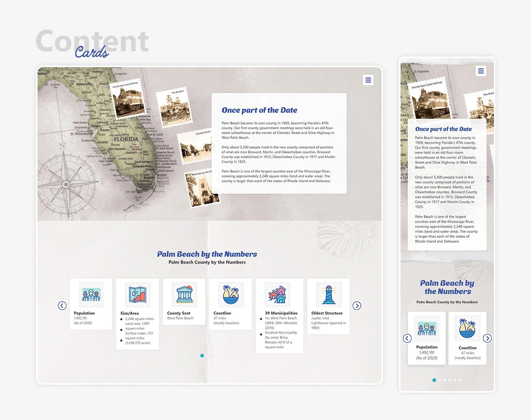
Task: Click 'FLORIDA' label on the map
Action: click(x=126, y=139)
